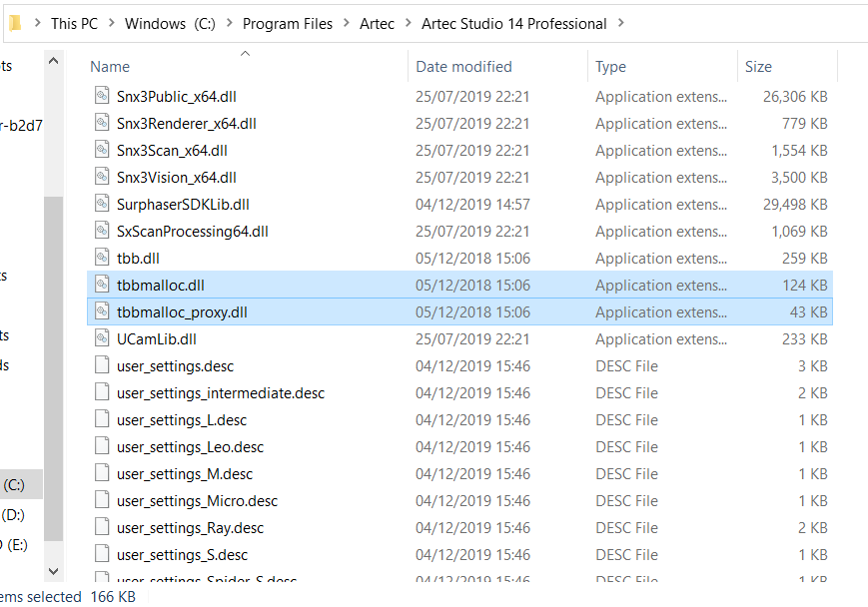The image size is (868, 607).
Task: Click the SxScanProcessing64.dll file icon
Action: point(102,231)
